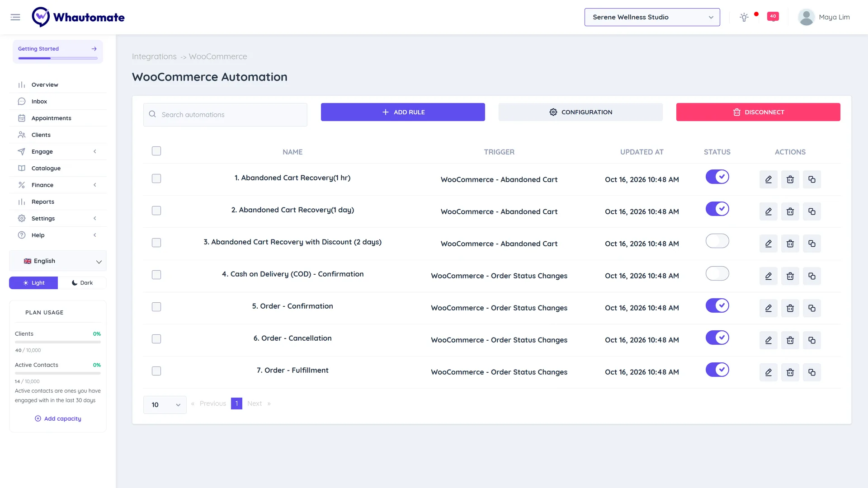Select page 1 in pagination
The image size is (868, 488).
click(236, 404)
